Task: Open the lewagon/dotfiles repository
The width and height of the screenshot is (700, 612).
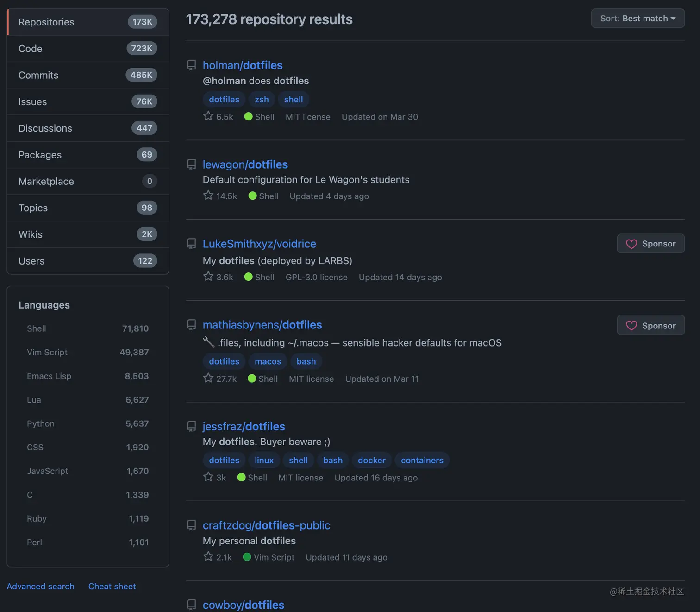Action: tap(245, 164)
